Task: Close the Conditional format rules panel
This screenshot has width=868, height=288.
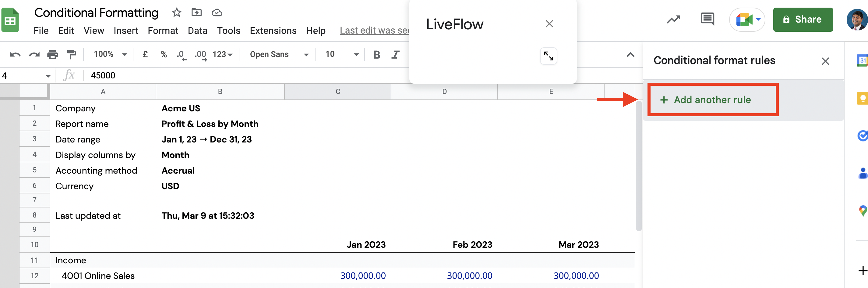Action: pos(825,61)
